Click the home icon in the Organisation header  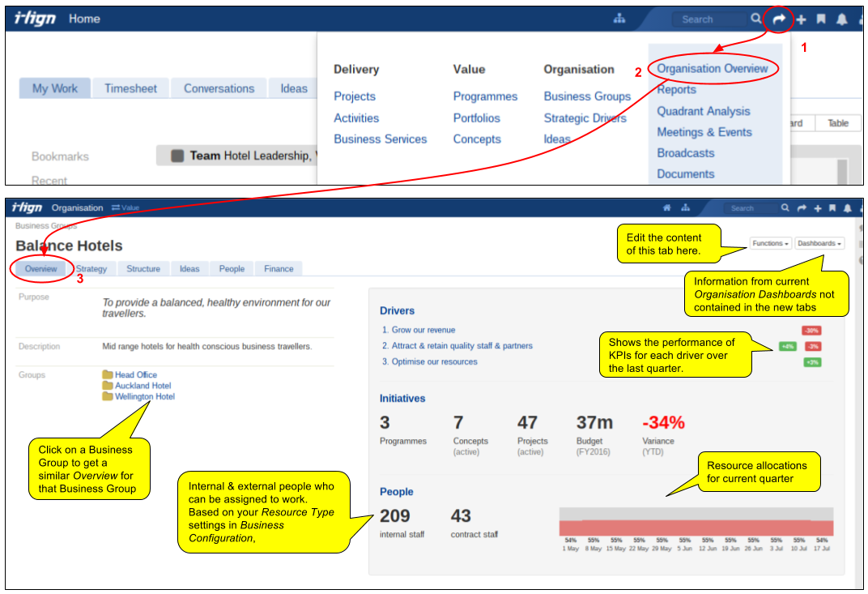tap(666, 207)
